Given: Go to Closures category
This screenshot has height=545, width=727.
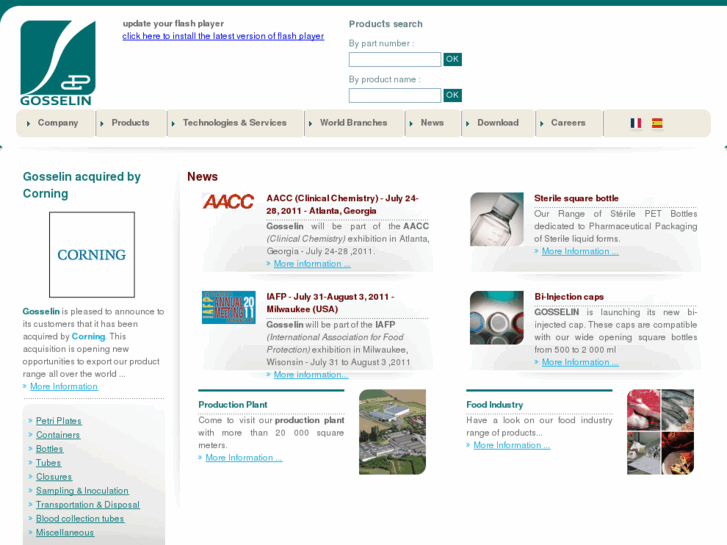Looking at the screenshot, I should pyautogui.click(x=54, y=476).
